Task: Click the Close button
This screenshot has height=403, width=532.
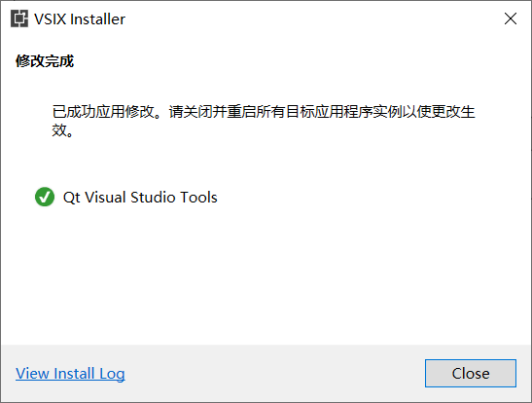Action: (x=471, y=373)
